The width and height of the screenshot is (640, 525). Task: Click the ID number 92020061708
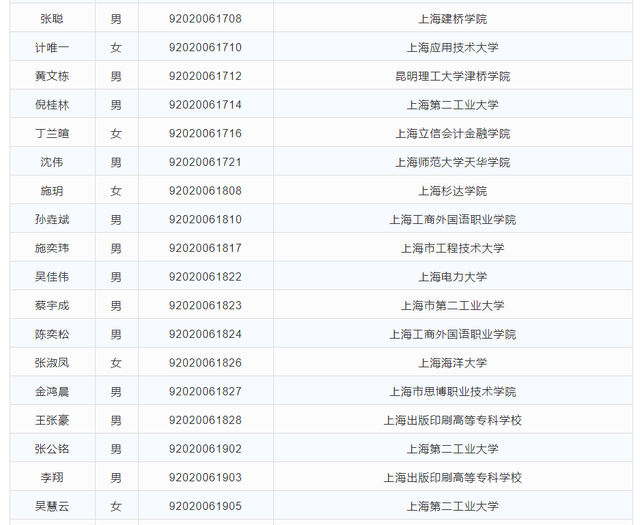205,19
